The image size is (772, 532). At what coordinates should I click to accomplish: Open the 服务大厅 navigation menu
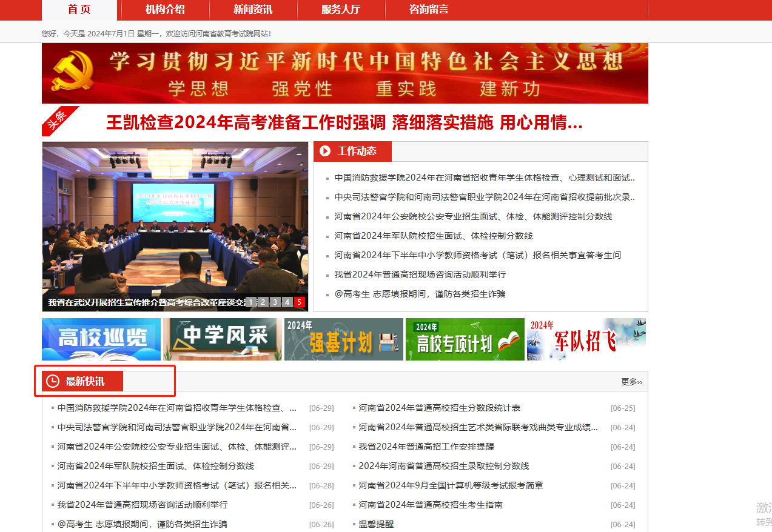pyautogui.click(x=341, y=9)
